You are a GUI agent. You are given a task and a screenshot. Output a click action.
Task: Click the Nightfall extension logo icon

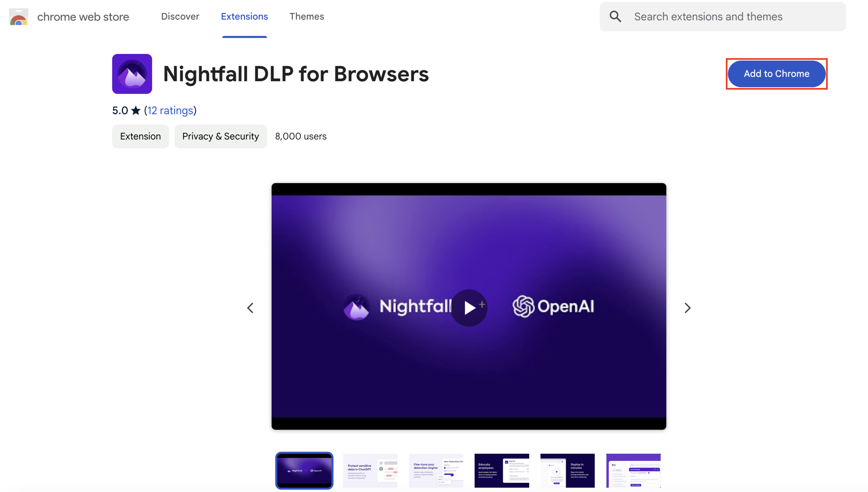pyautogui.click(x=132, y=74)
